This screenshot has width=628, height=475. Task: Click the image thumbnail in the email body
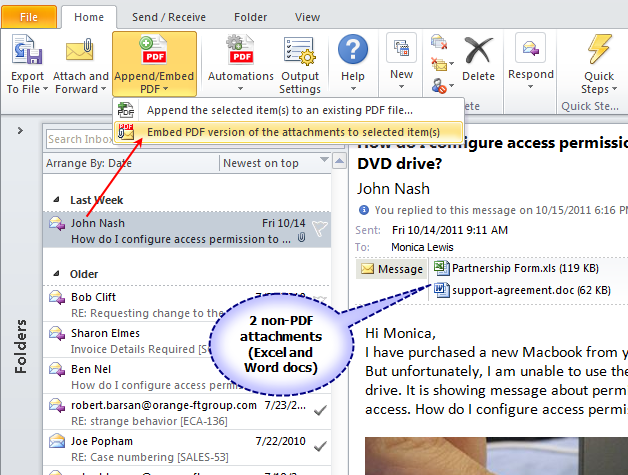(x=496, y=456)
